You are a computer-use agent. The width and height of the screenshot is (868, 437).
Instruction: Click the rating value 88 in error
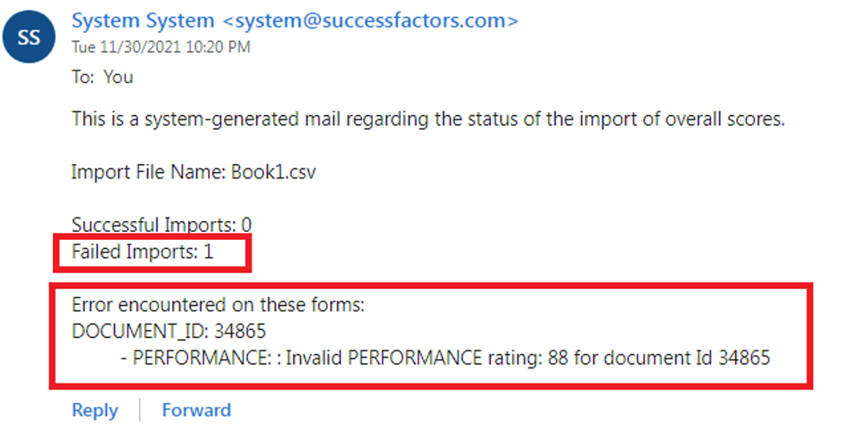click(558, 358)
